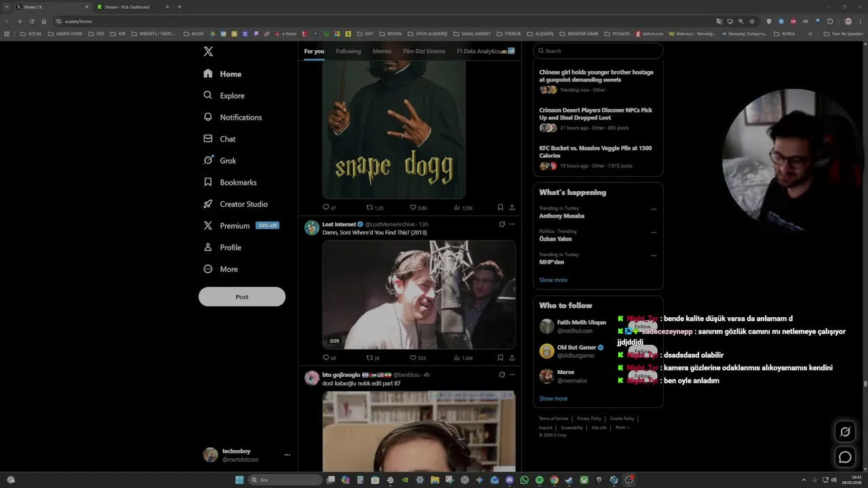Image resolution: width=868 pixels, height=488 pixels.
Task: Open Steam from the taskbar
Action: [x=569, y=480]
